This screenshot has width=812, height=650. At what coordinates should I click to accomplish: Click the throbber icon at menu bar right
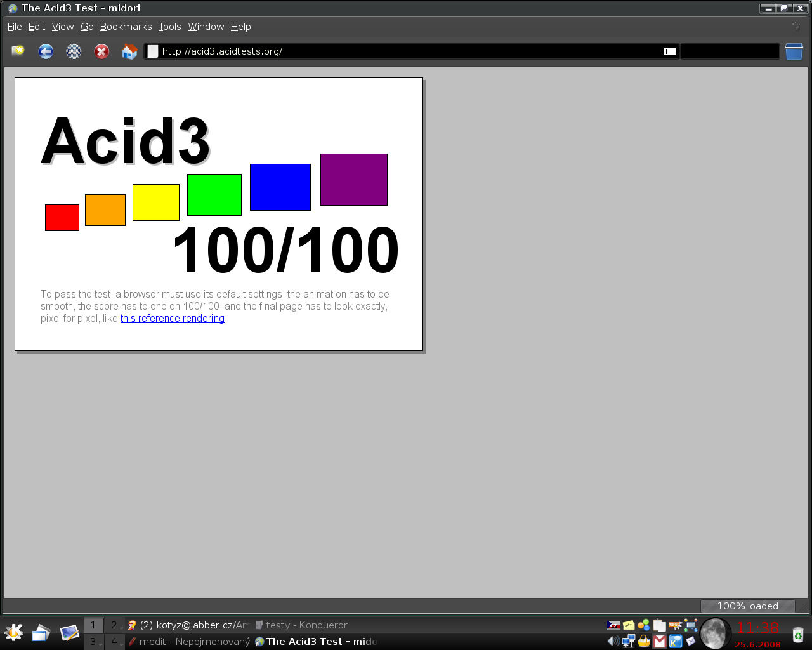click(796, 27)
